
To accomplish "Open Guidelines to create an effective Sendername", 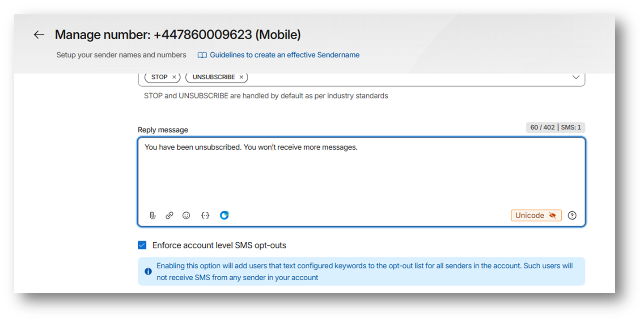I will tap(284, 55).
